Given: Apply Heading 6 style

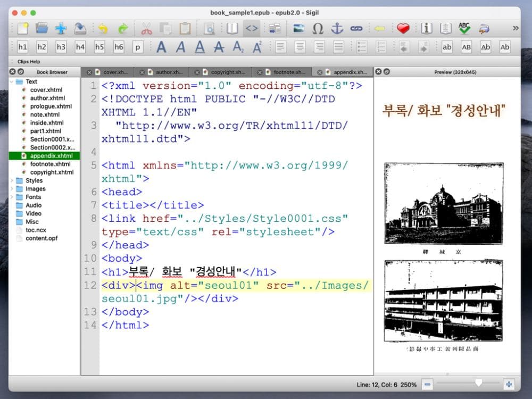Looking at the screenshot, I should (119, 47).
